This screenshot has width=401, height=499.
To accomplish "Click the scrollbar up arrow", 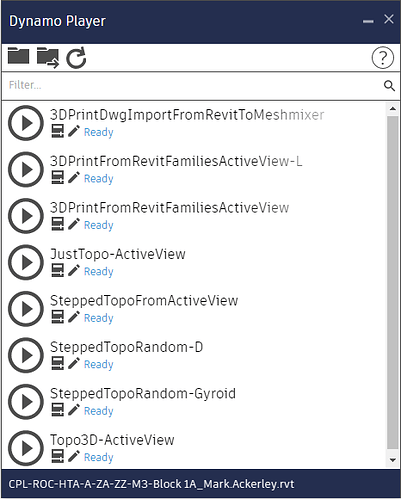I will (393, 109).
